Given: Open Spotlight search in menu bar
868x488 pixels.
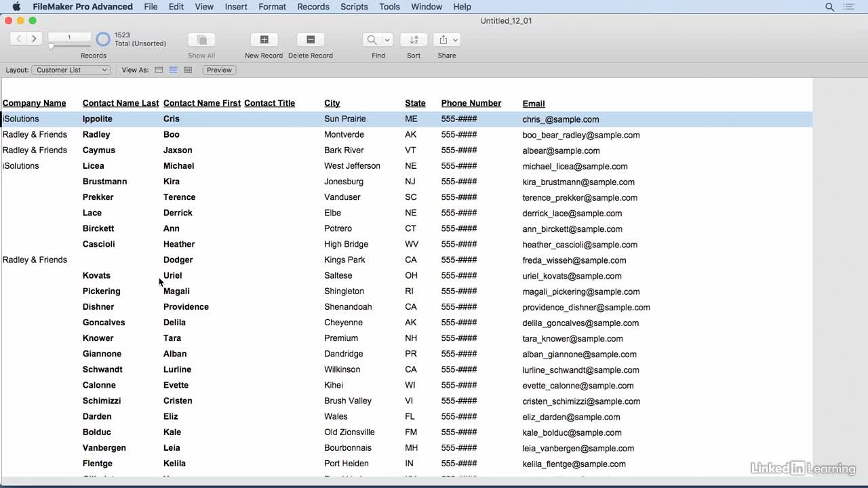Looking at the screenshot, I should [829, 7].
